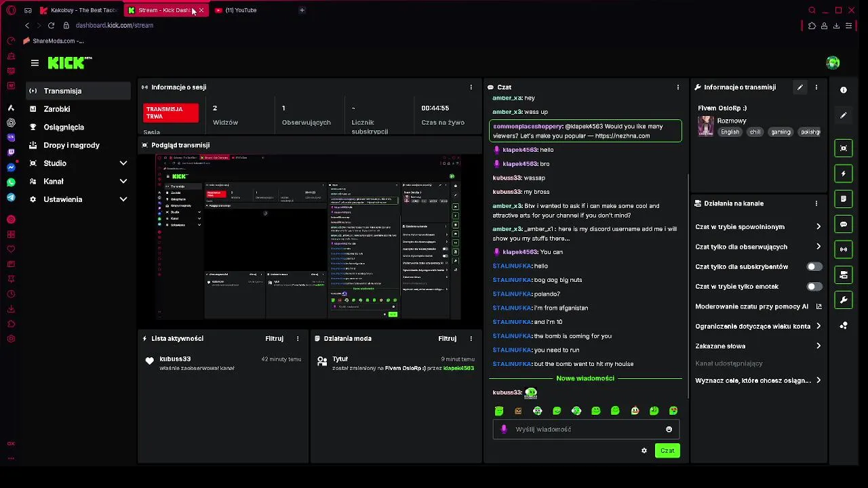Open the emoji picker in chat input
This screenshot has width=868, height=488.
point(669,429)
